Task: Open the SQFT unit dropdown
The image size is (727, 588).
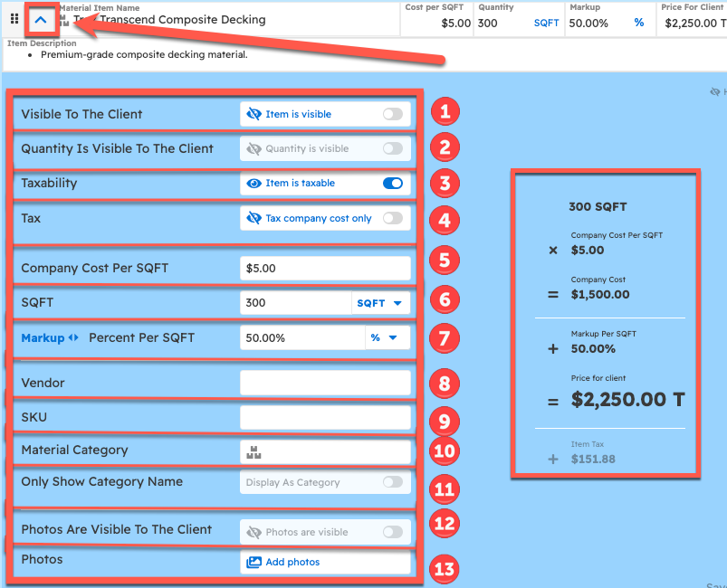Action: point(379,303)
